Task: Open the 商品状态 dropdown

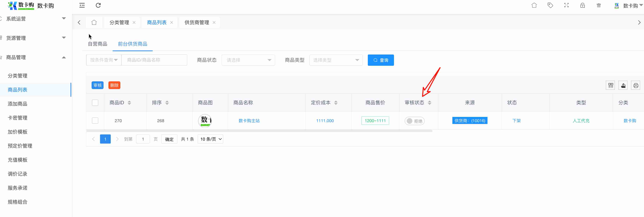Action: (248, 60)
